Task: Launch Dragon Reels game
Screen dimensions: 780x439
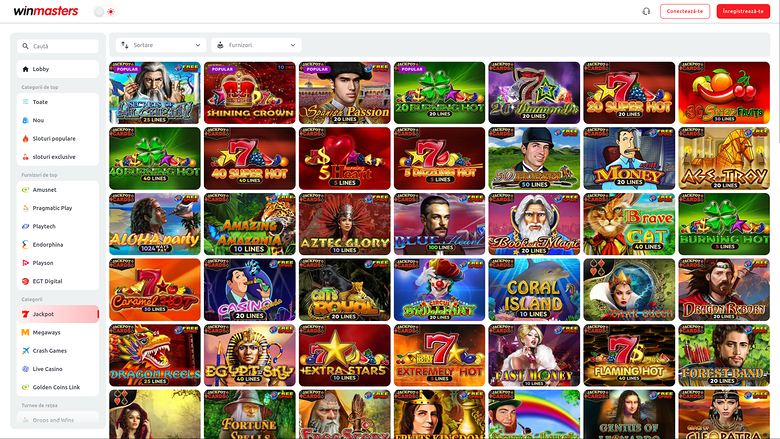Action: pyautogui.click(x=155, y=355)
